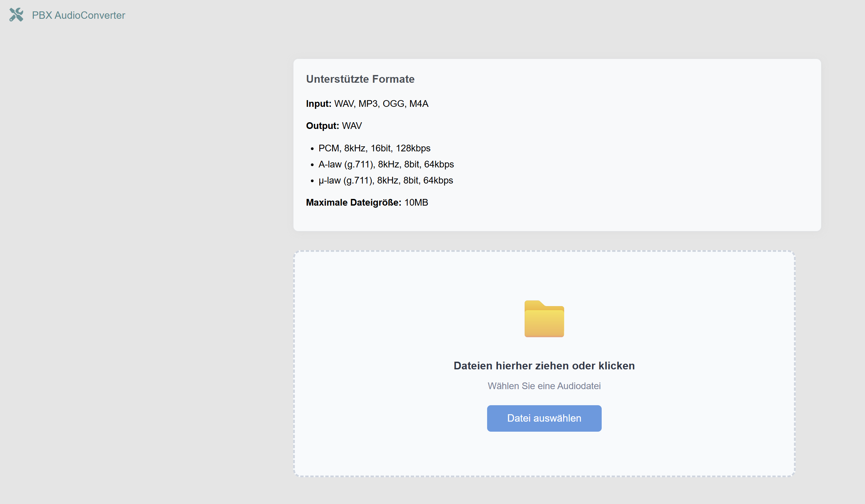Click the Maximale Dateigröße label
This screenshot has width=865, height=504.
pyautogui.click(x=353, y=202)
